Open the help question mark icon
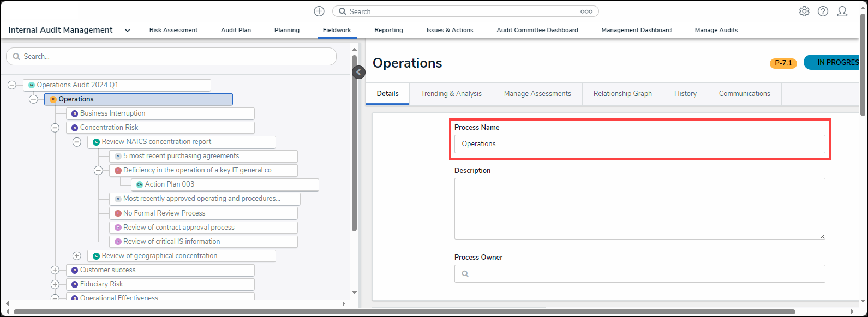This screenshot has height=317, width=868. 823,11
